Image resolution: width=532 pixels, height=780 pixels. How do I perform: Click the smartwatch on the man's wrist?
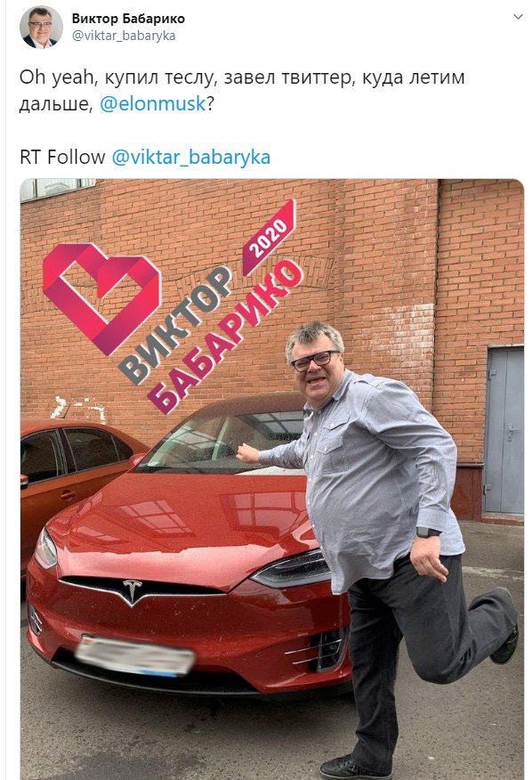pyautogui.click(x=428, y=532)
